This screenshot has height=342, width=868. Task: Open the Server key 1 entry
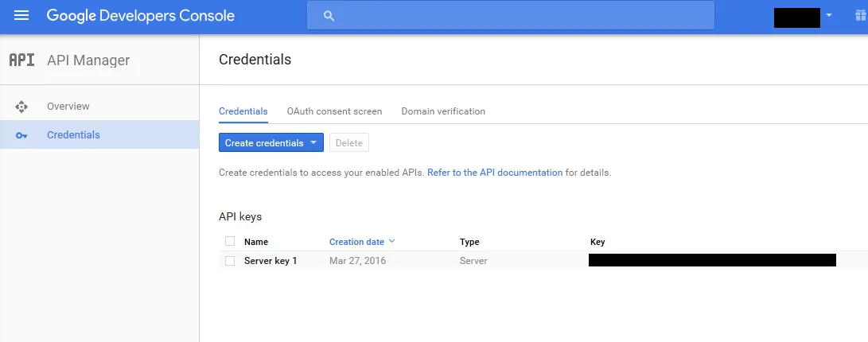pos(271,261)
